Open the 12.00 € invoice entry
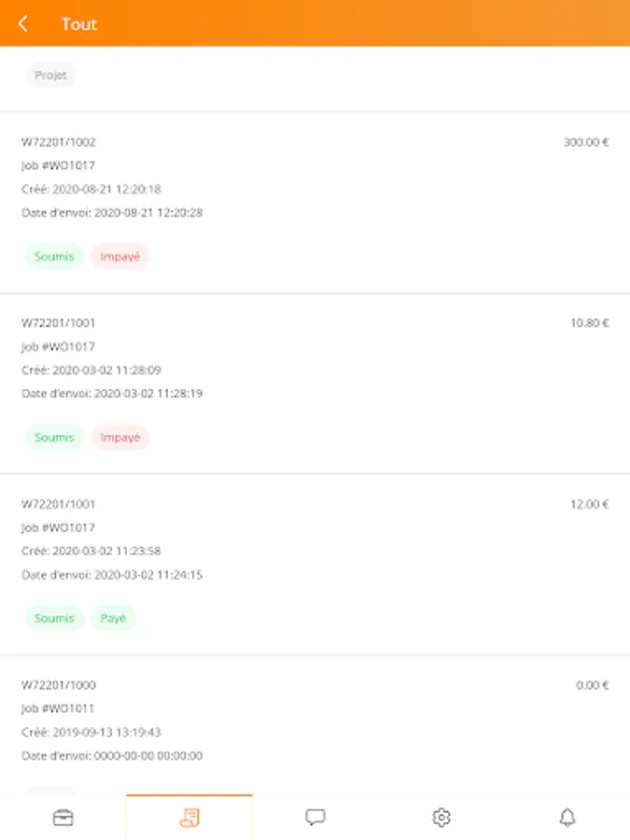The width and height of the screenshot is (630, 840). pyautogui.click(x=315, y=564)
